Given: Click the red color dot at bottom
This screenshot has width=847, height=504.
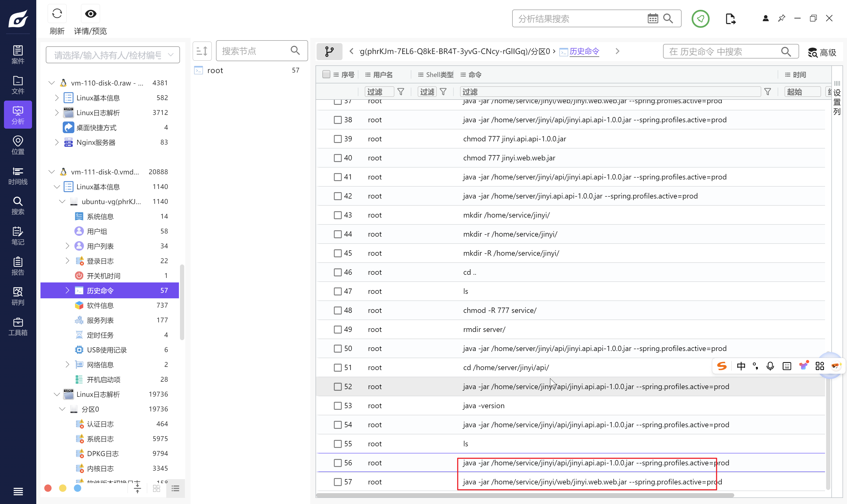Looking at the screenshot, I should (x=48, y=488).
